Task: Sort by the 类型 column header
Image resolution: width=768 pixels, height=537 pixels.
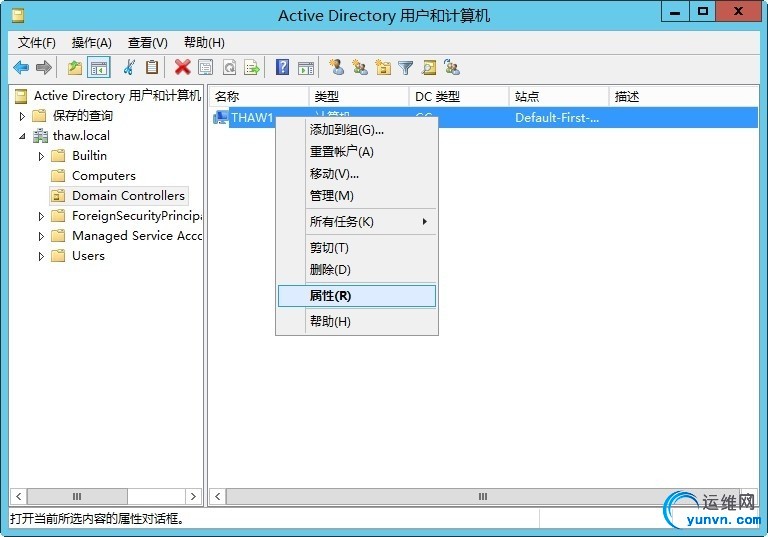Action: (359, 97)
